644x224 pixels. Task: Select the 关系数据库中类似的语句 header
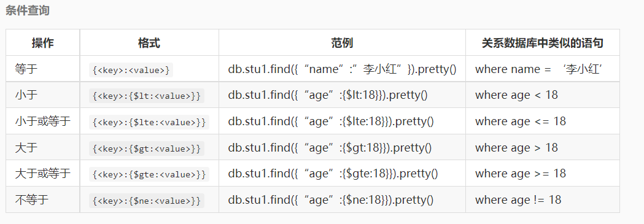[542, 43]
